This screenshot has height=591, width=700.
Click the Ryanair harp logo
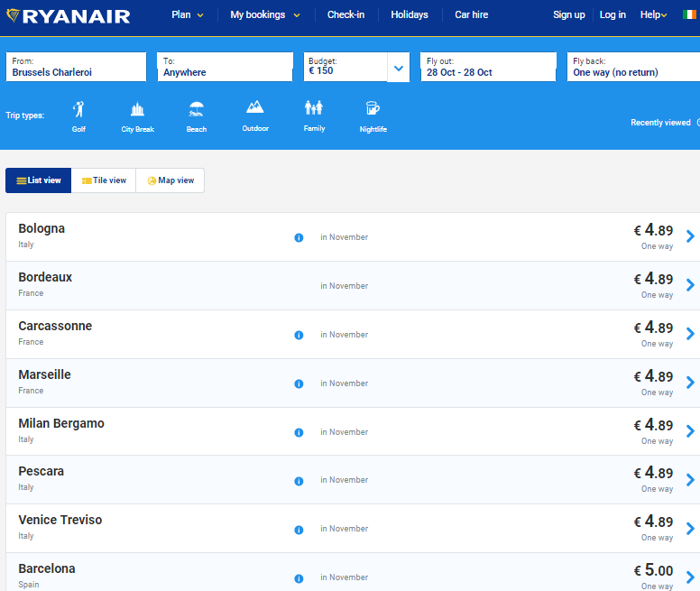coord(13,15)
